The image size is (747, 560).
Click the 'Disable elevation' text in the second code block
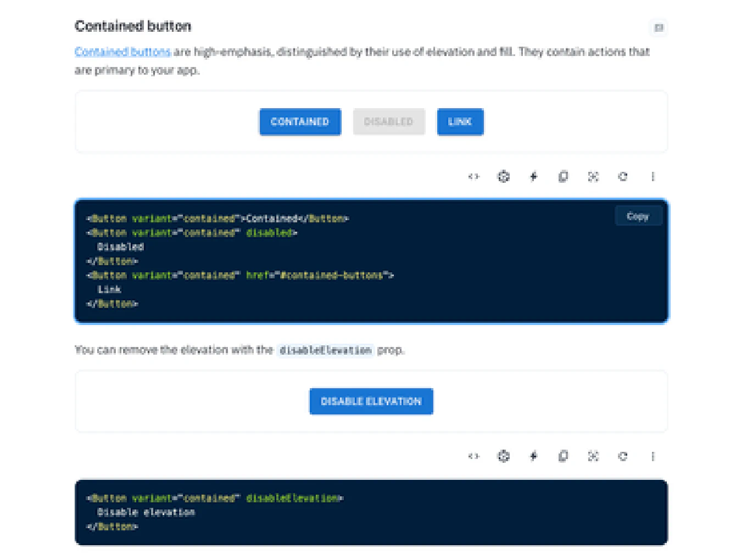coord(146,512)
